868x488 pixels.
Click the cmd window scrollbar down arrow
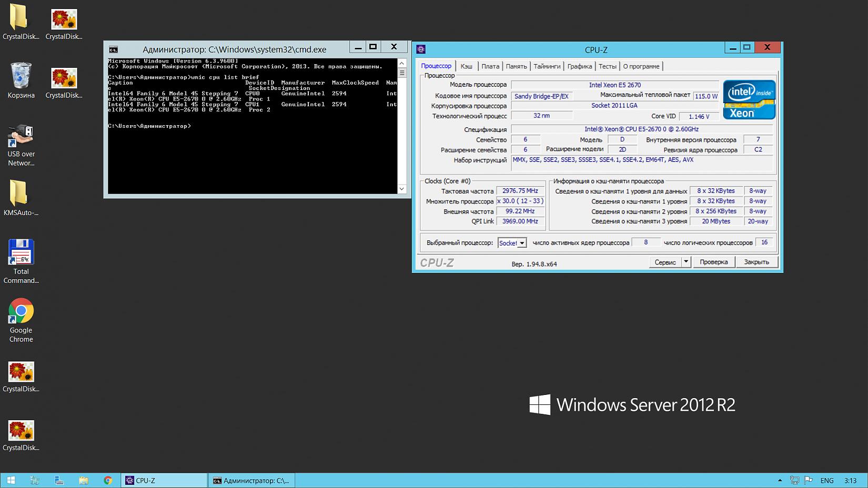(402, 189)
